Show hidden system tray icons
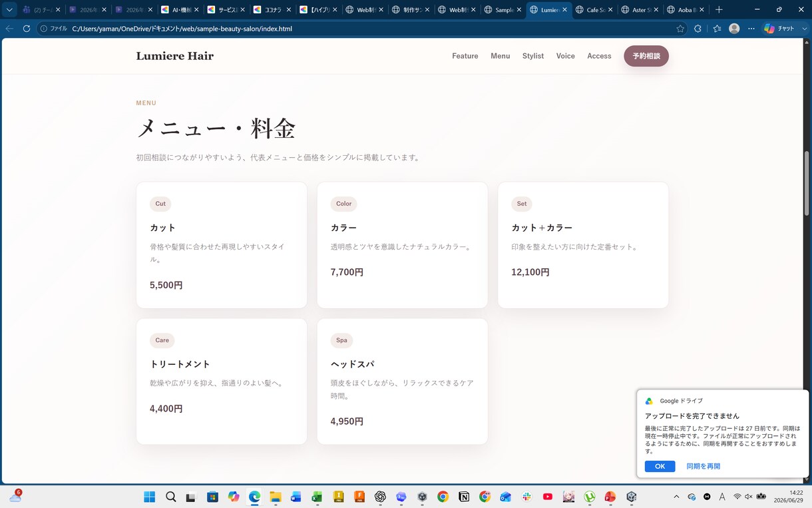This screenshot has height=508, width=812. [x=676, y=497]
